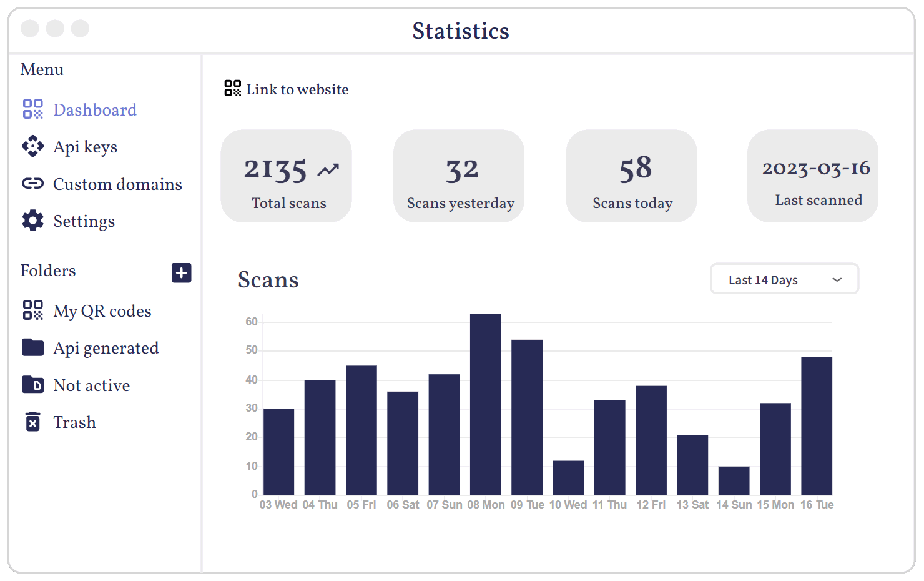This screenshot has width=924, height=581.
Task: Select Settings from the sidebar menu
Action: pos(84,221)
